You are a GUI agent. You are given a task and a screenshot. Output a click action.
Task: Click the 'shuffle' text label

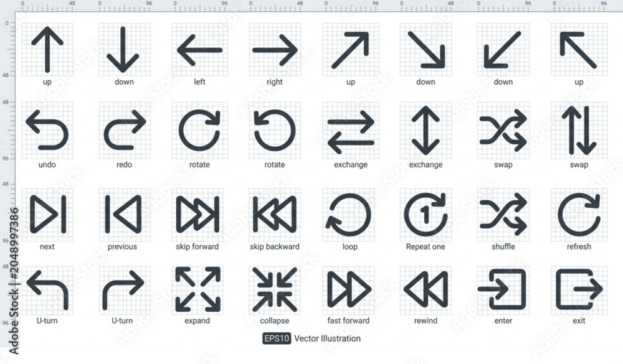503,246
